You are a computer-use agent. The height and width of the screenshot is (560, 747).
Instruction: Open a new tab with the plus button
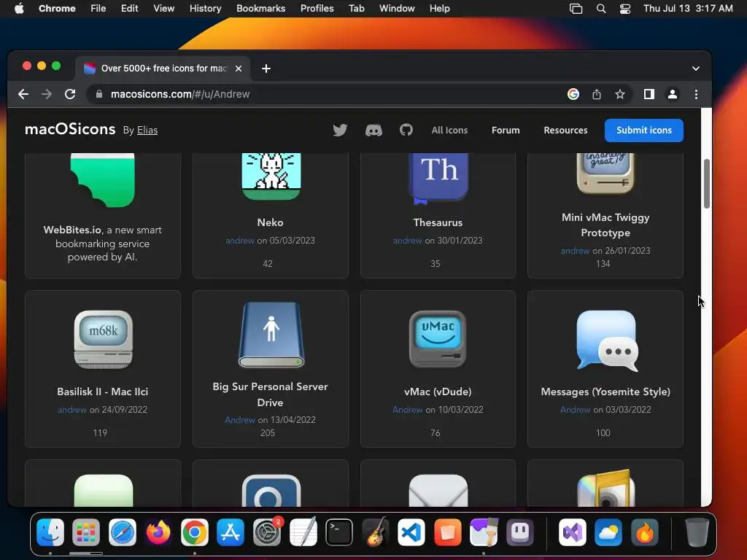(x=266, y=69)
